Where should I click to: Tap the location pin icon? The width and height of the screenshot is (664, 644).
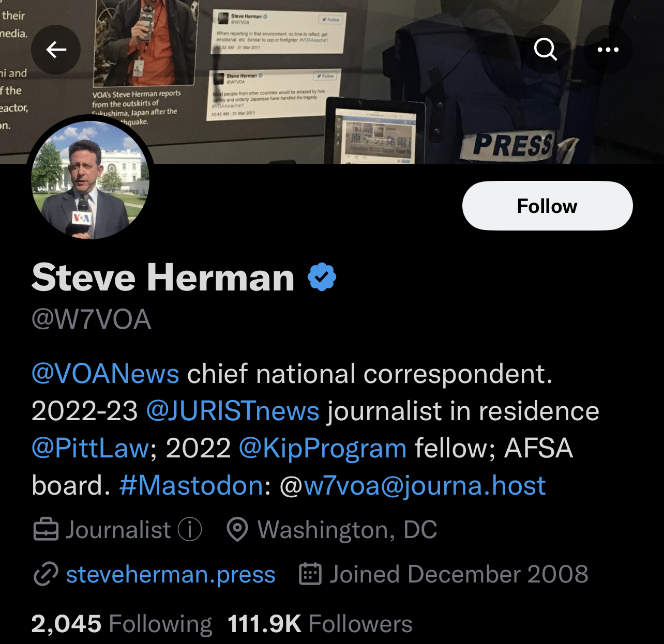tap(237, 530)
